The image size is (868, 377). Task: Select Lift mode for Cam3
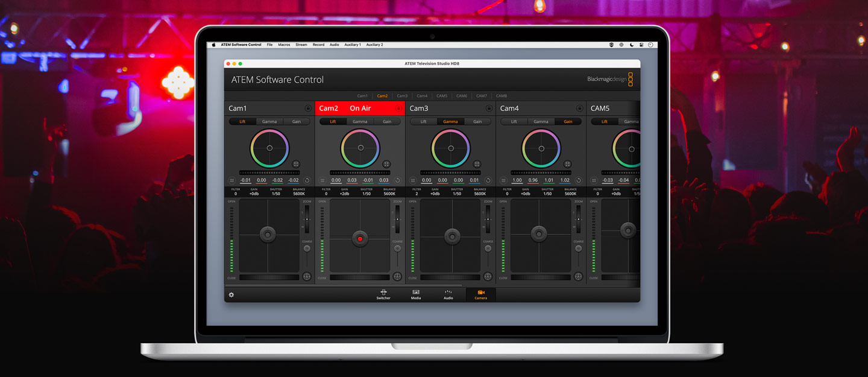[x=423, y=122]
